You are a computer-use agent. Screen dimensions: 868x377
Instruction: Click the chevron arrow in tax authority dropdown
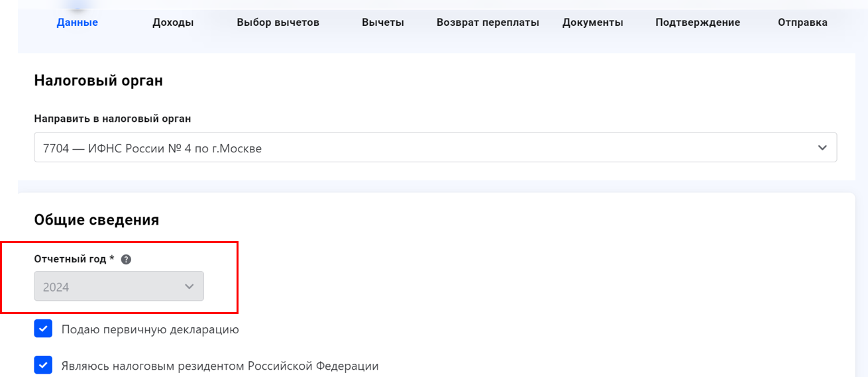pyautogui.click(x=822, y=148)
